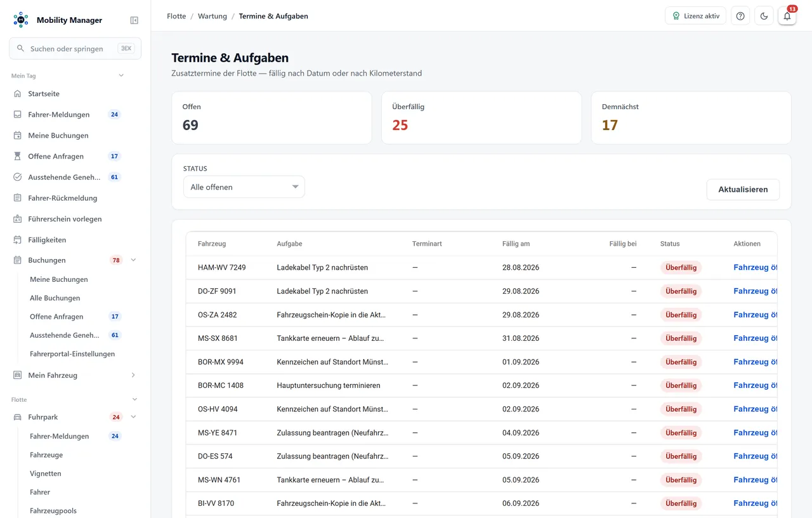
Task: Click the Lizenz aktiv badge
Action: pyautogui.click(x=695, y=16)
